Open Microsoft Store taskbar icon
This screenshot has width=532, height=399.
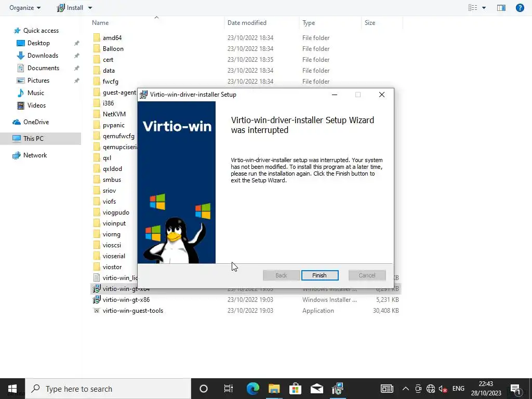point(296,389)
